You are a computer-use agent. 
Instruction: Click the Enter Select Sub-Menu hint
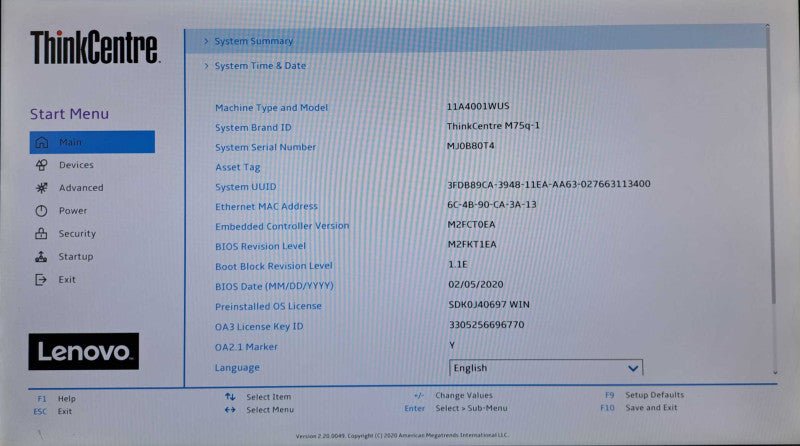pyautogui.click(x=456, y=408)
